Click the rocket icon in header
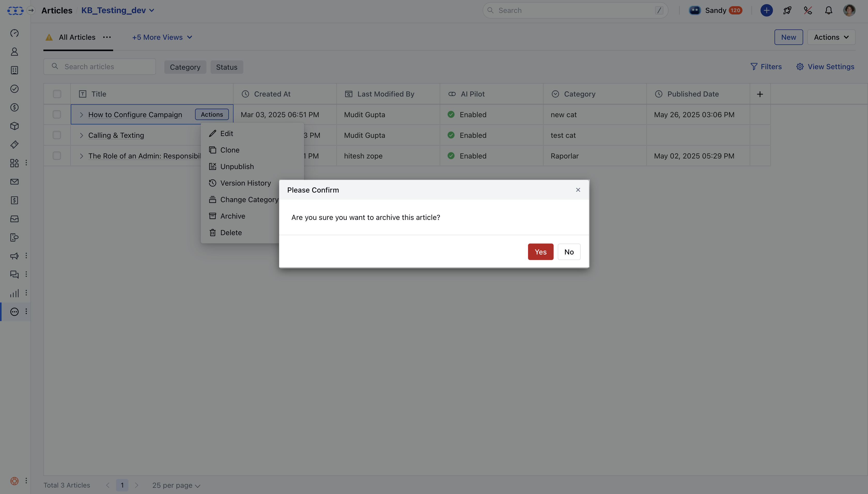 click(x=787, y=11)
